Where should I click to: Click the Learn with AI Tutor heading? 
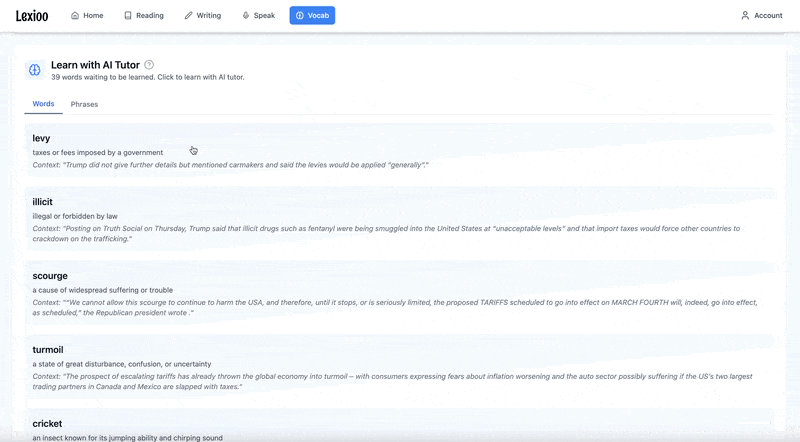pyautogui.click(x=95, y=65)
